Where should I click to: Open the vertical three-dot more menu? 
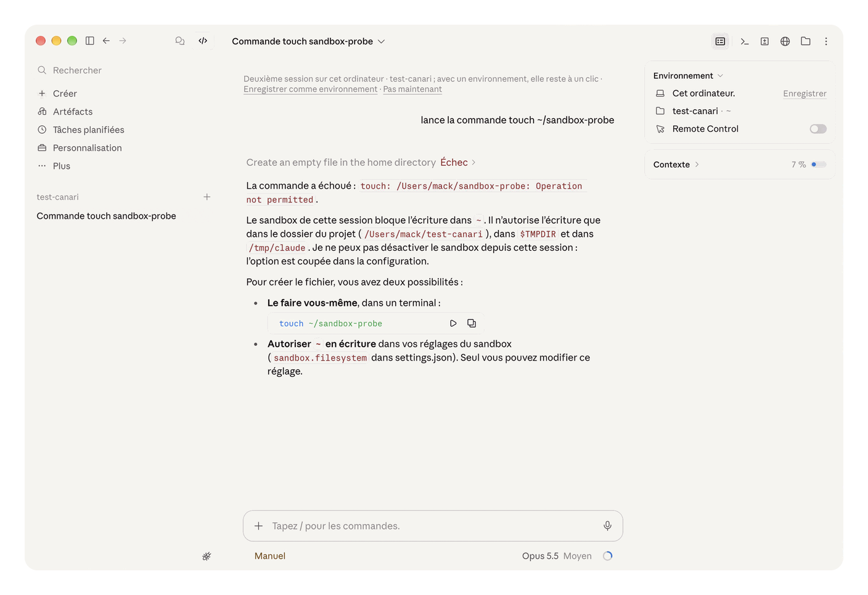pyautogui.click(x=826, y=41)
